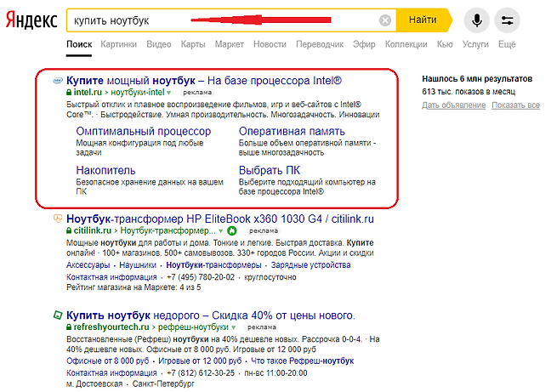Expand the arrow after рефреш-ноутбуки
Viewport: 551px width, 392px height.
233,327
